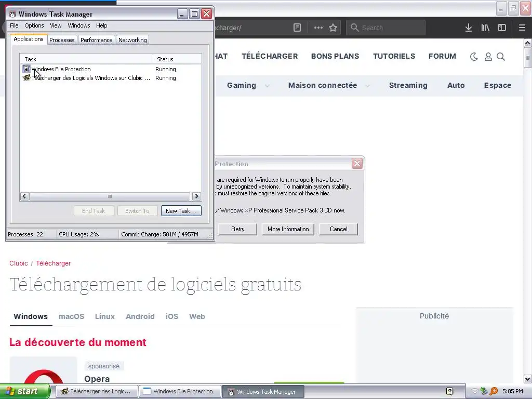Open the page actions three-dot menu
Screen dimensions: 532x399
[x=318, y=28]
